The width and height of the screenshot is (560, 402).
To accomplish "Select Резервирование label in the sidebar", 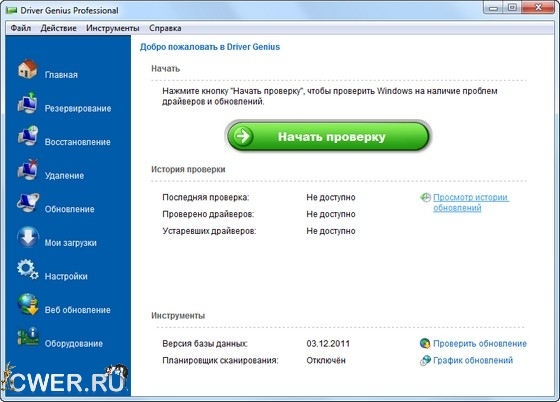I will coord(78,109).
